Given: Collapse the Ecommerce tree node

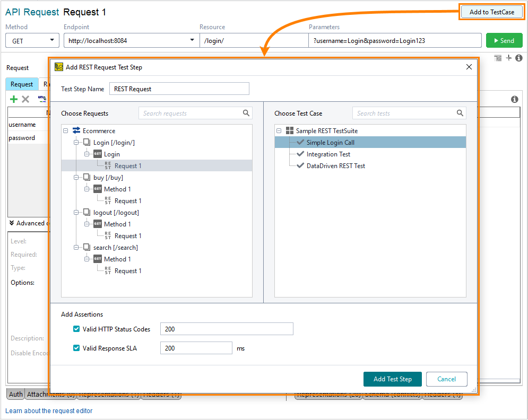Looking at the screenshot, I should point(65,130).
